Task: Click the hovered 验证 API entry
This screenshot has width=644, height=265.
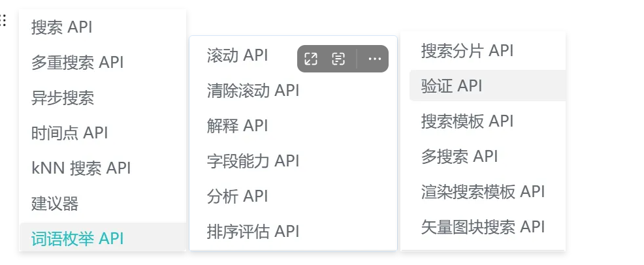Action: pyautogui.click(x=487, y=86)
